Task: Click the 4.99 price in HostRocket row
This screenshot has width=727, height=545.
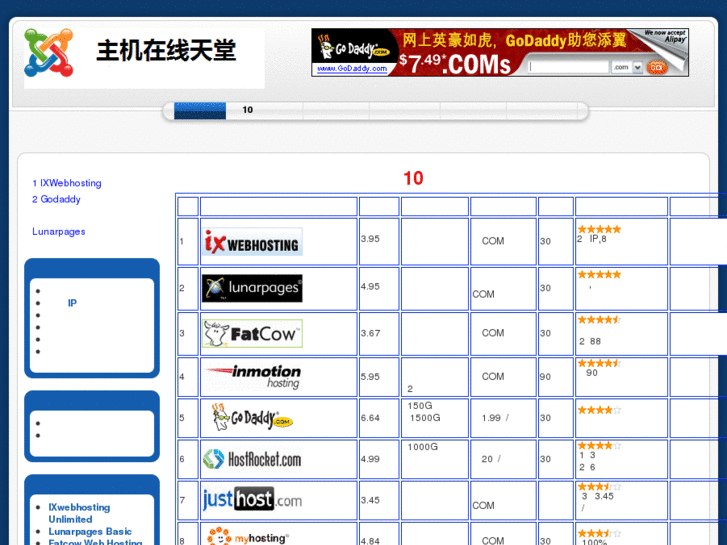Action: click(x=370, y=459)
